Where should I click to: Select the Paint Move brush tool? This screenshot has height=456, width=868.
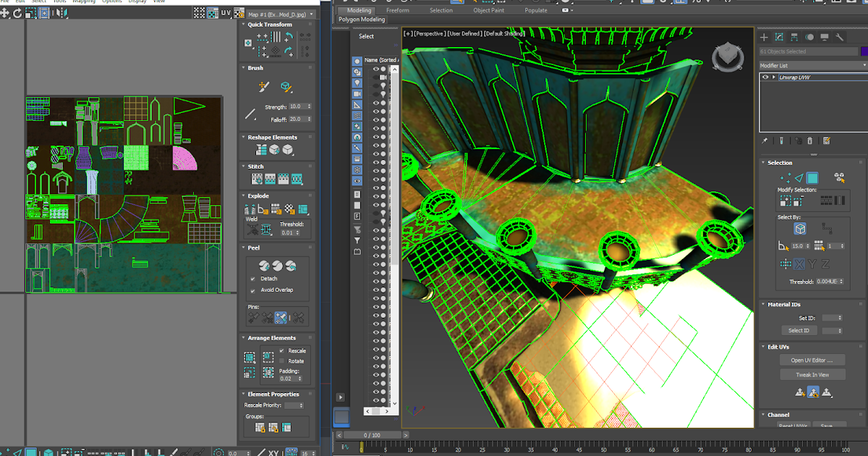(x=263, y=87)
